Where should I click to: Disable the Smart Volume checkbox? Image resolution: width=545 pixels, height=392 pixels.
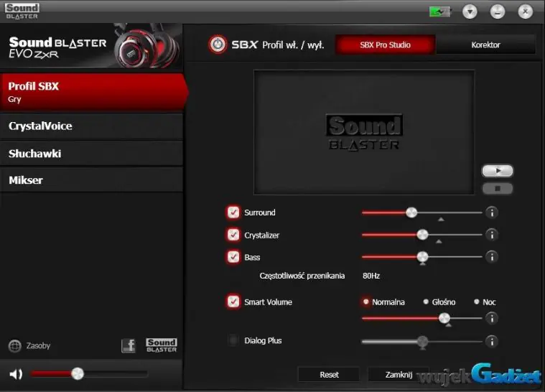233,302
